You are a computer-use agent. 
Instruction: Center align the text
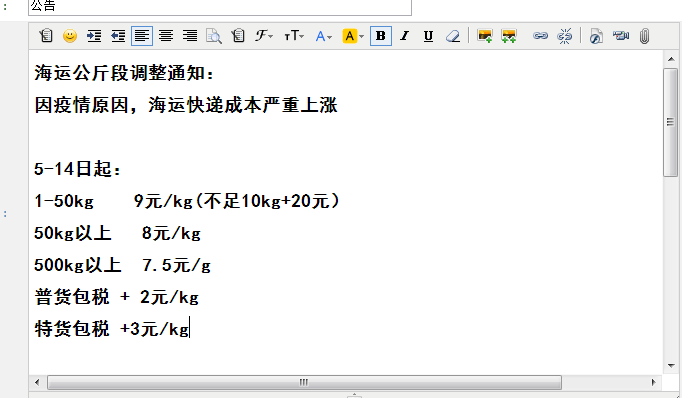coord(166,36)
